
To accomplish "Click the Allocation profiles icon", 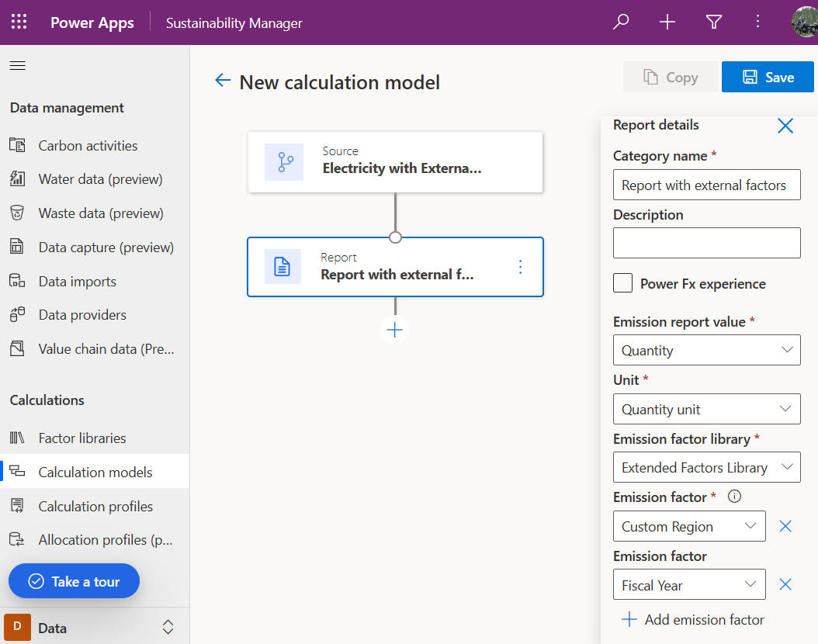I will click(x=17, y=539).
